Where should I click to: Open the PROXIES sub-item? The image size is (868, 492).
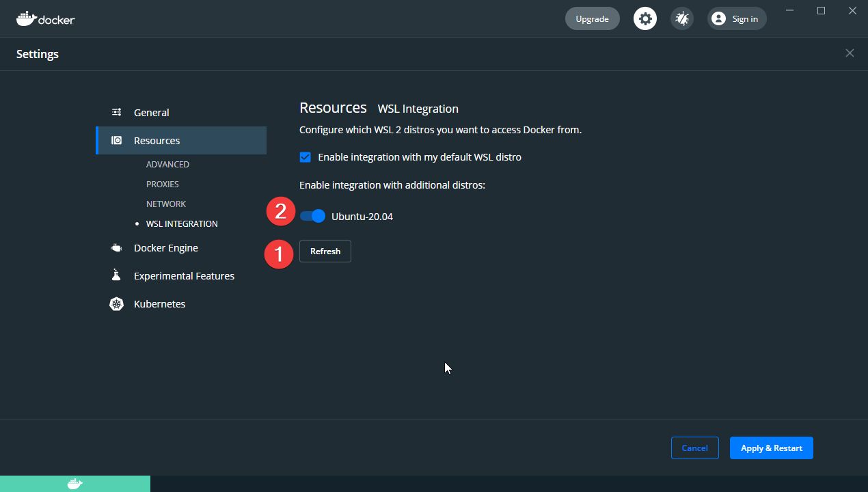[x=163, y=184]
